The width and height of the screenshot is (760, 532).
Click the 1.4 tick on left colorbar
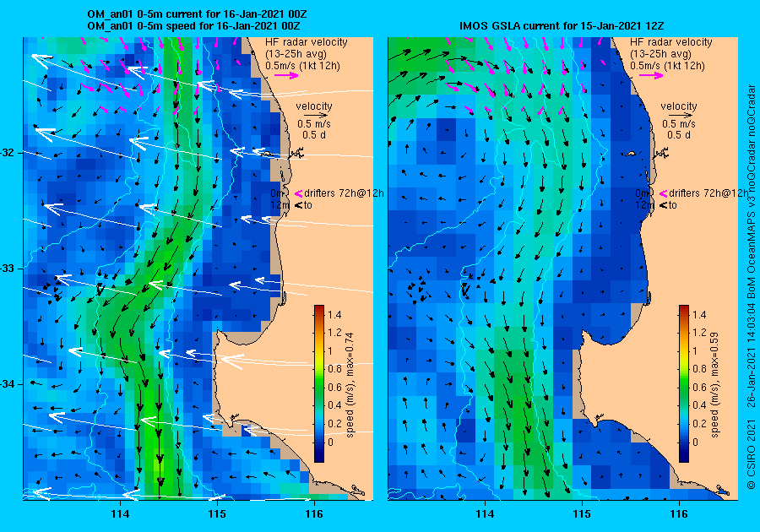tap(334, 315)
